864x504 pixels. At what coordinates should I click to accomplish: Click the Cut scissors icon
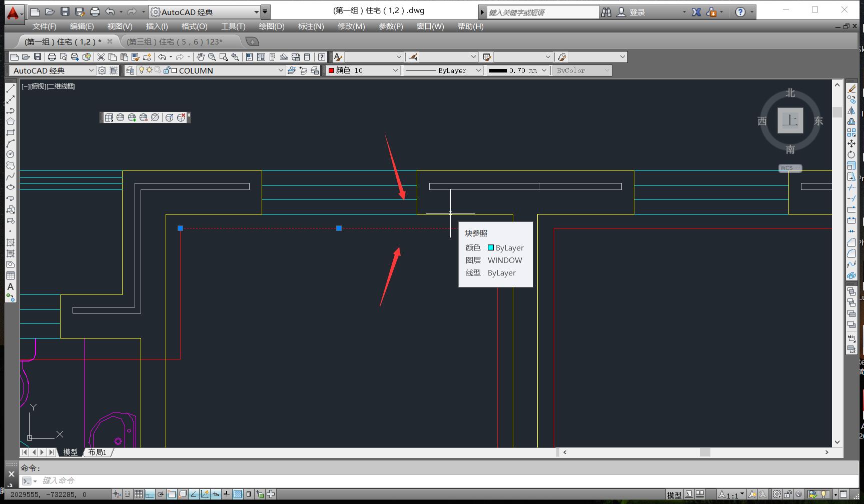pyautogui.click(x=101, y=57)
